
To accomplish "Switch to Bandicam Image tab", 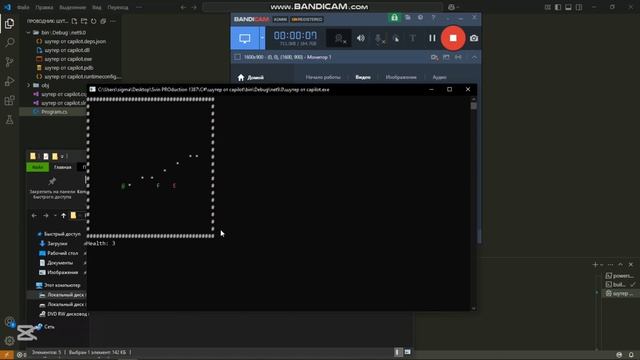I will coord(401,77).
